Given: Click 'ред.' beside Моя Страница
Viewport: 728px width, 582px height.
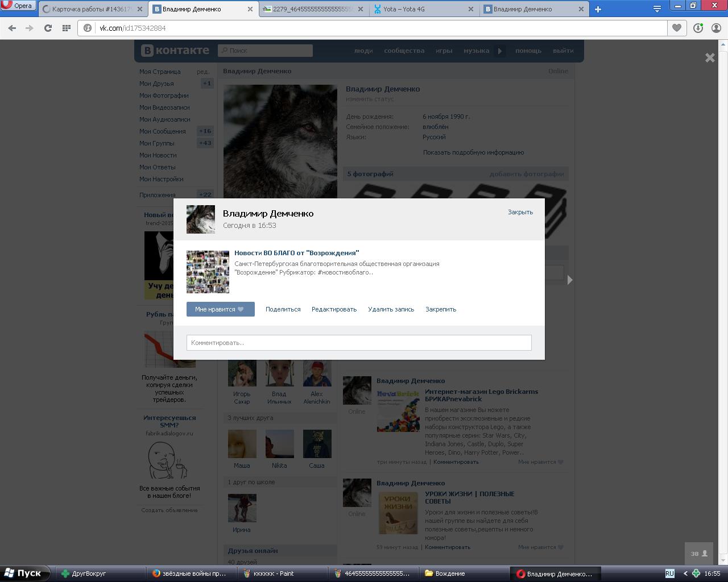Looking at the screenshot, I should point(203,72).
